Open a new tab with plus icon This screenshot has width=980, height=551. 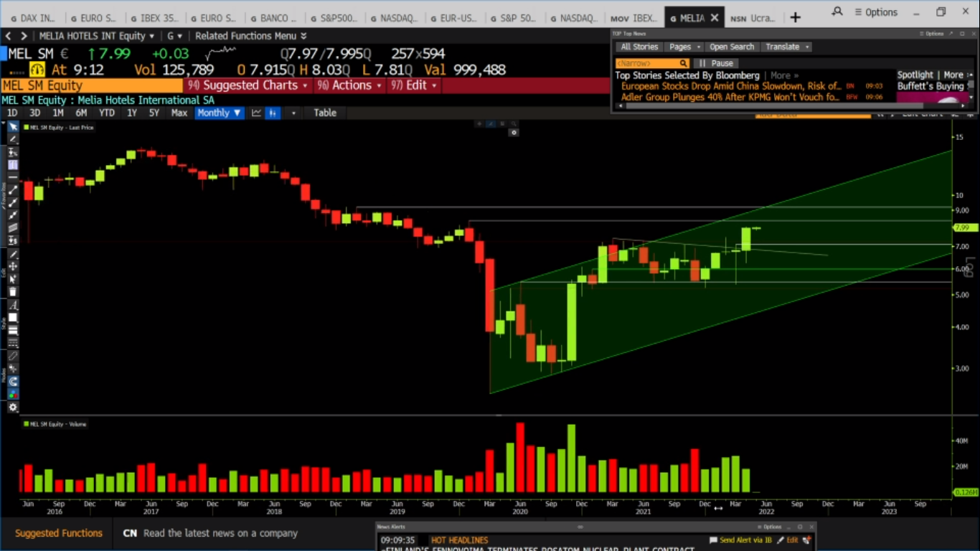pyautogui.click(x=795, y=17)
